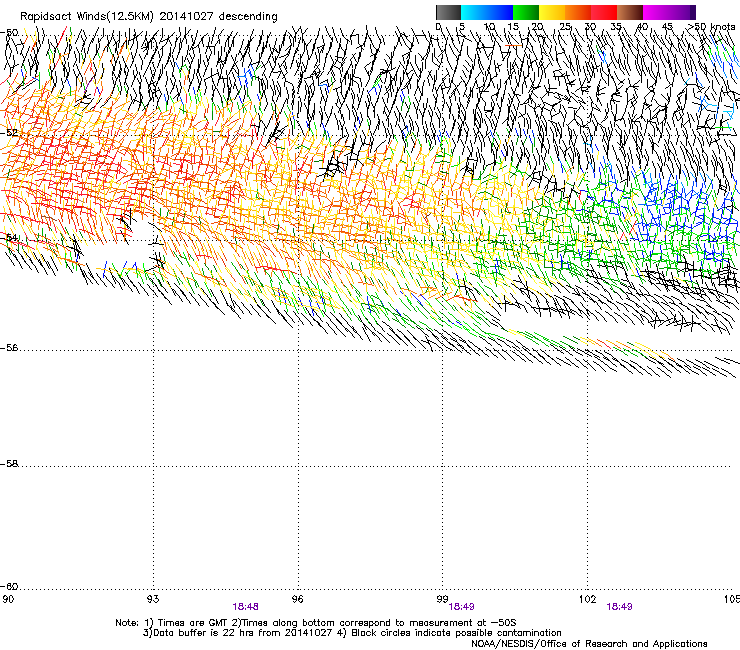The width and height of the screenshot is (740, 650).
Task: Click legend tick label 25
Action: point(565,27)
